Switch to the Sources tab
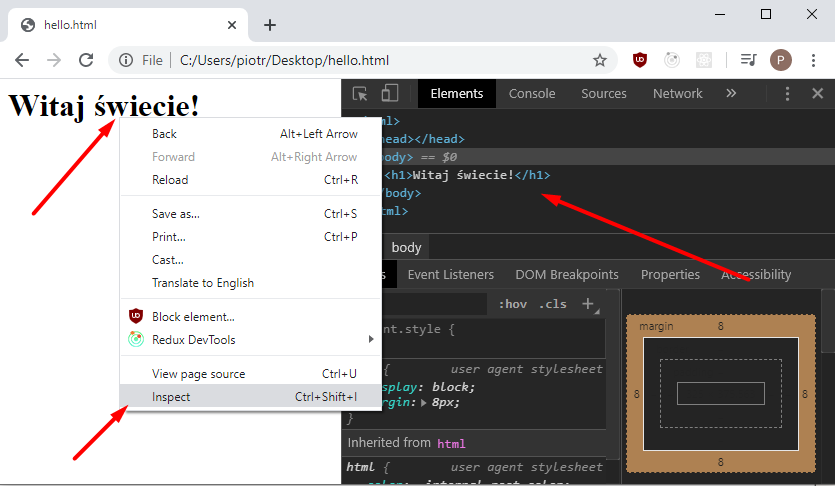 (x=604, y=94)
